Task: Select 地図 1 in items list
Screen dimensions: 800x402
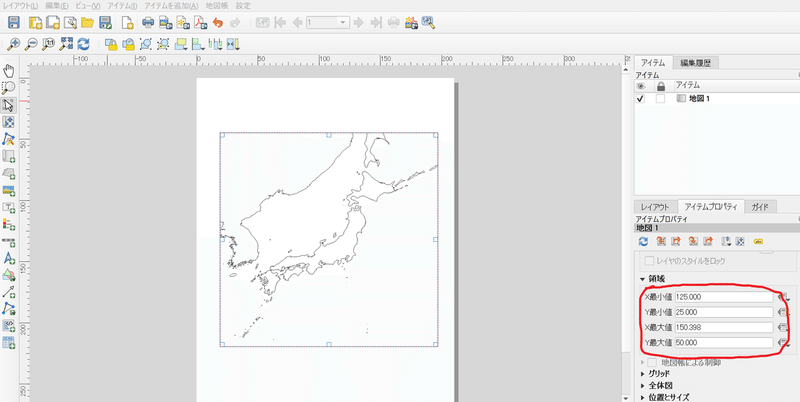Action: 699,99
